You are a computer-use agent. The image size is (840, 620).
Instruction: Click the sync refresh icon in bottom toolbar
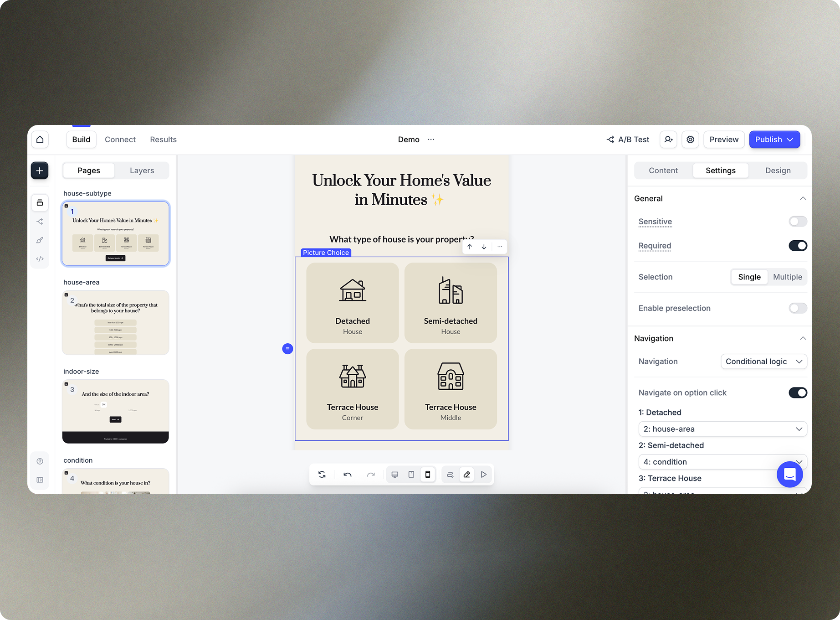[322, 475]
